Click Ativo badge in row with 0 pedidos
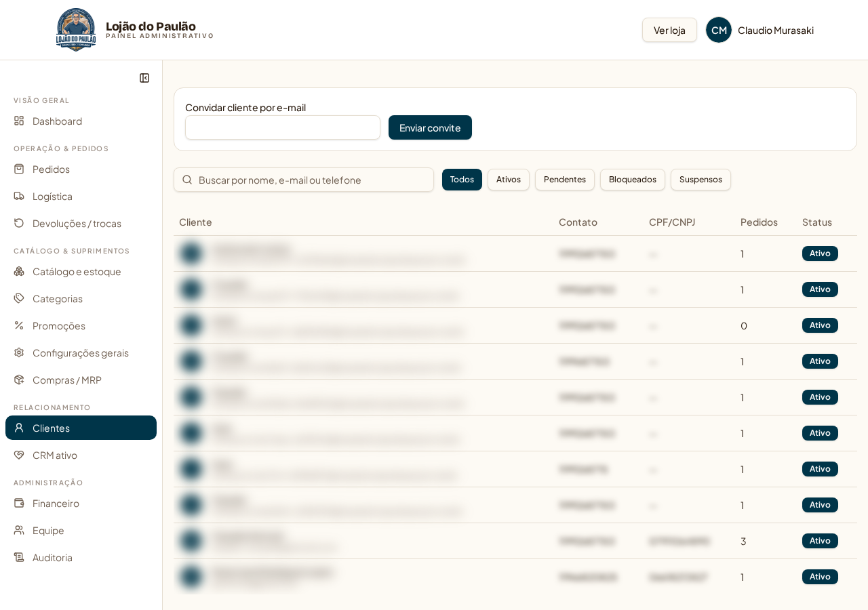The image size is (868, 610). (x=820, y=325)
